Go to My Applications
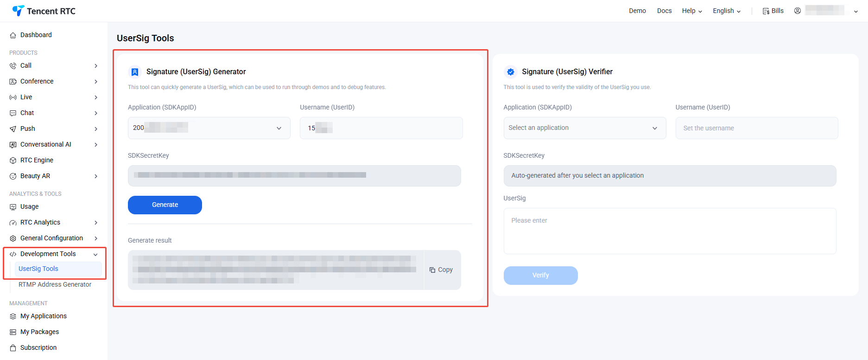Image resolution: width=868 pixels, height=360 pixels. 44,316
